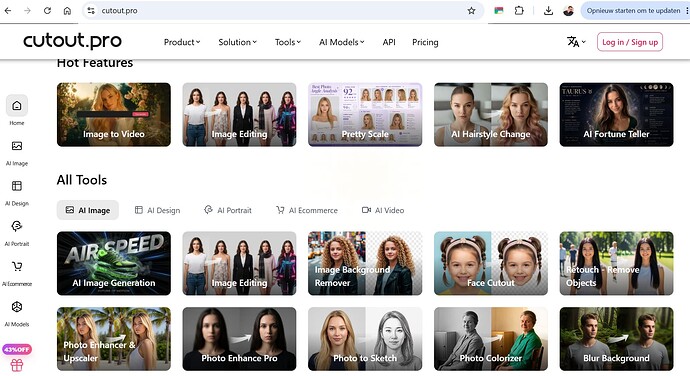Open the Image to Video hot feature
Viewport: 690px width, 376px height.
[x=114, y=114]
